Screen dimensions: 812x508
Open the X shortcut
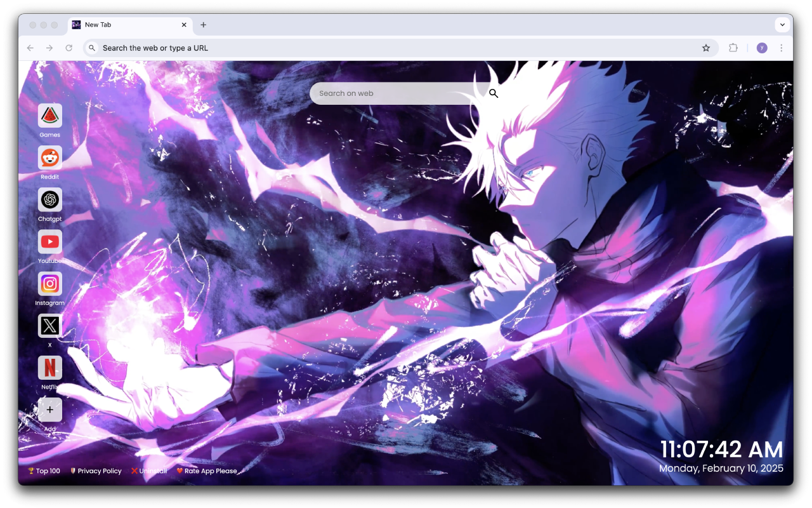[x=49, y=325]
